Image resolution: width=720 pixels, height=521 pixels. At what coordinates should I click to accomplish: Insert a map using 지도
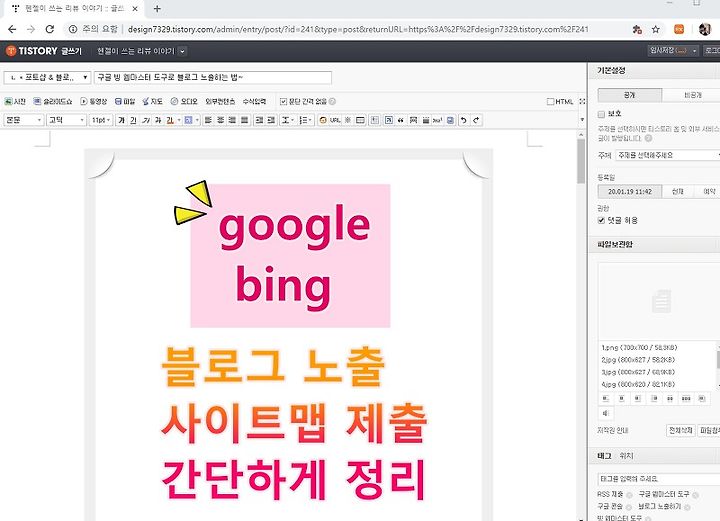[152, 101]
